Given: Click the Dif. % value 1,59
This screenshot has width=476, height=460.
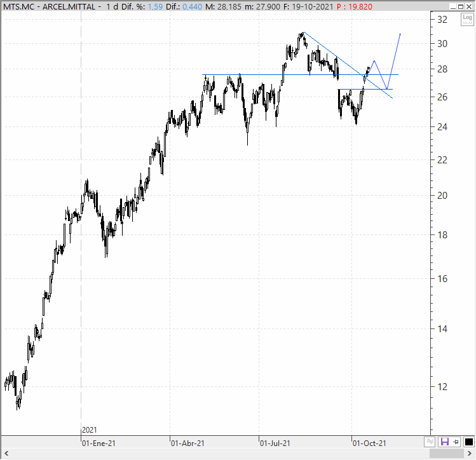Looking at the screenshot, I should [156, 7].
